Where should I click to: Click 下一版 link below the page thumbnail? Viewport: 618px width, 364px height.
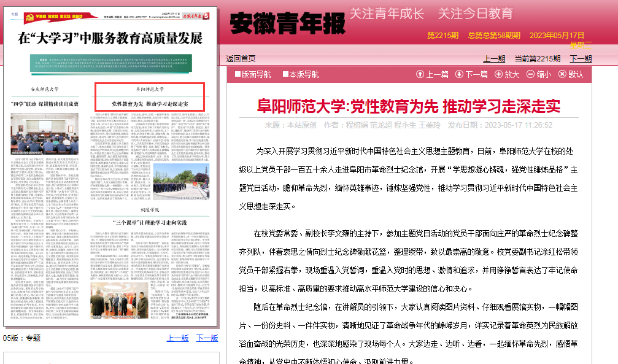click(207, 338)
